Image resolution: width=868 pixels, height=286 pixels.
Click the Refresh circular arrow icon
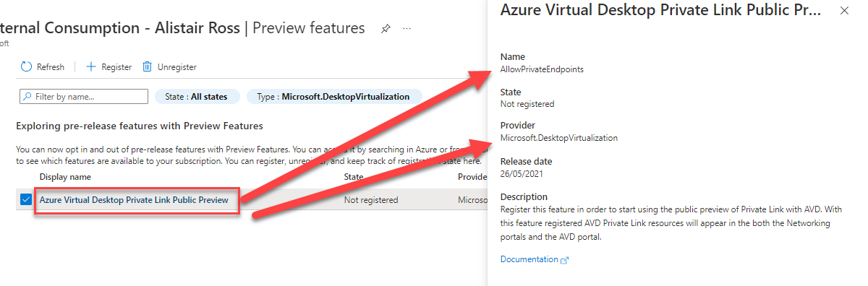(26, 66)
